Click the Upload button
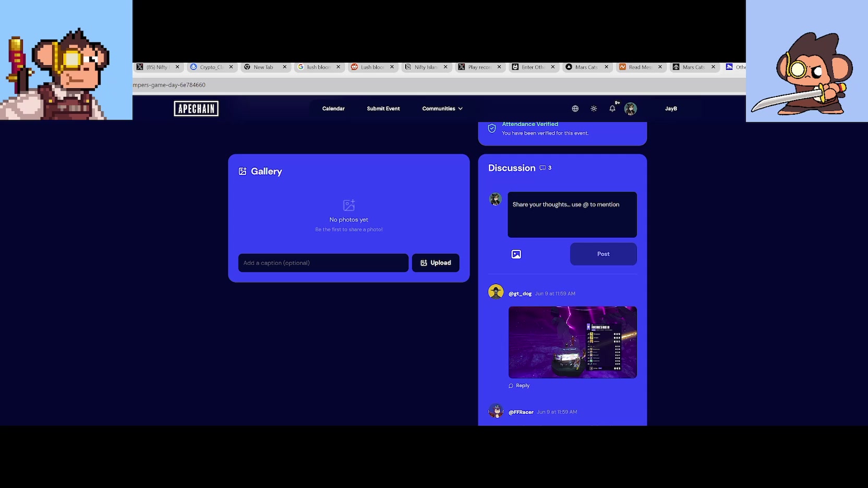The image size is (868, 488). (x=436, y=263)
